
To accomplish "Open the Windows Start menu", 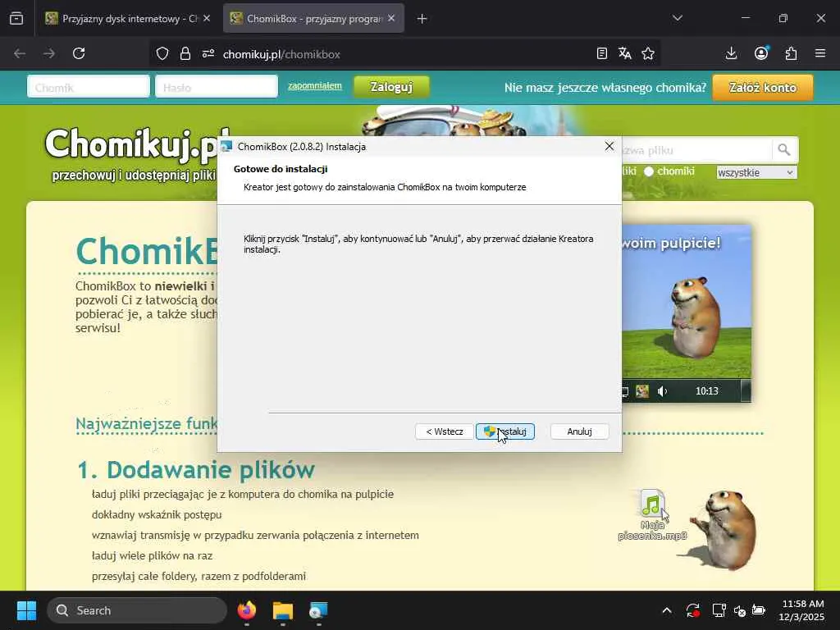I will point(26,610).
